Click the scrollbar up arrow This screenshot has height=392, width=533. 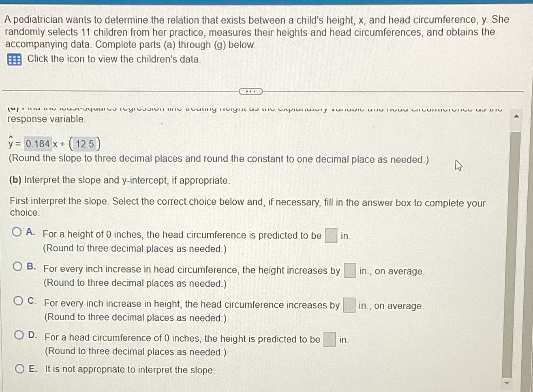516,116
